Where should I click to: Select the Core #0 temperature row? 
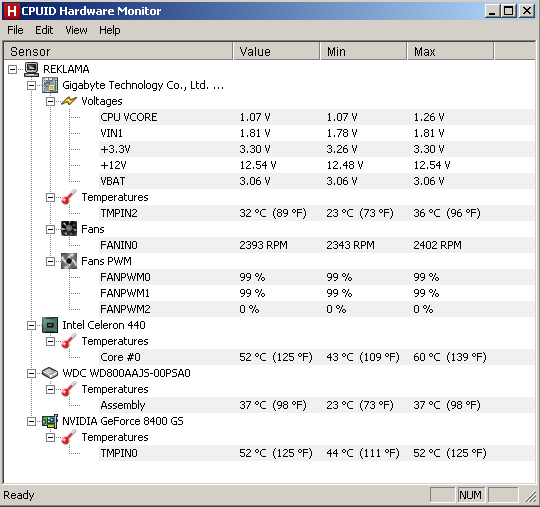click(317, 357)
